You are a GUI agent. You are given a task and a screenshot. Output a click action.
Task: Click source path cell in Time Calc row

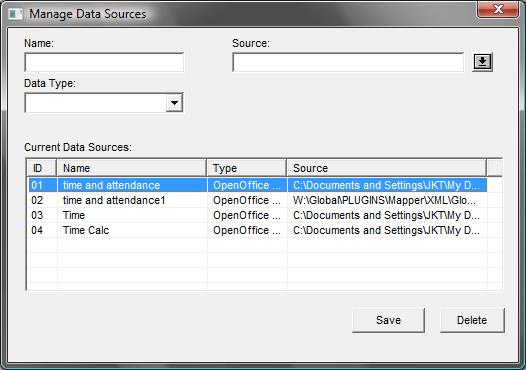387,230
